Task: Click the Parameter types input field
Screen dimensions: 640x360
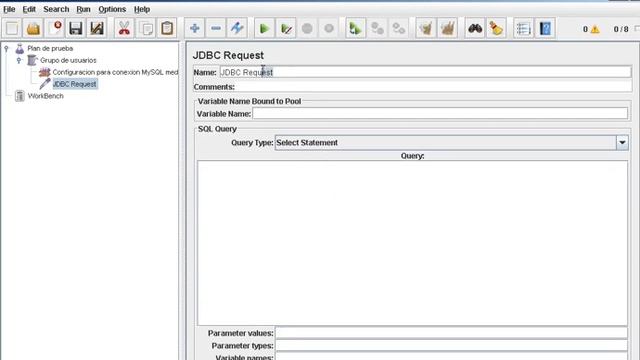Action: coord(451,346)
